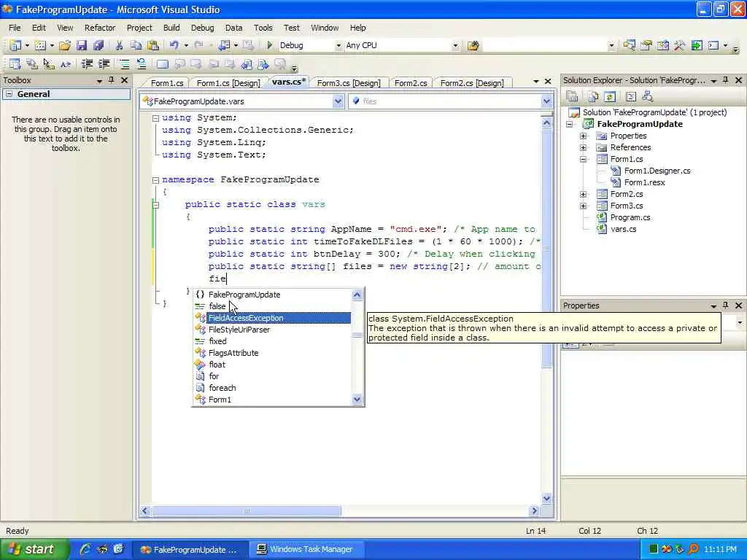Expand the Form3.cs node

pos(583,206)
